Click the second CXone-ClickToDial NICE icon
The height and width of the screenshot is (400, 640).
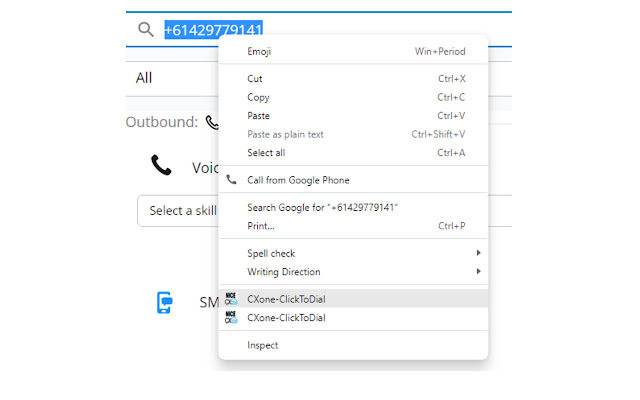pos(231,318)
